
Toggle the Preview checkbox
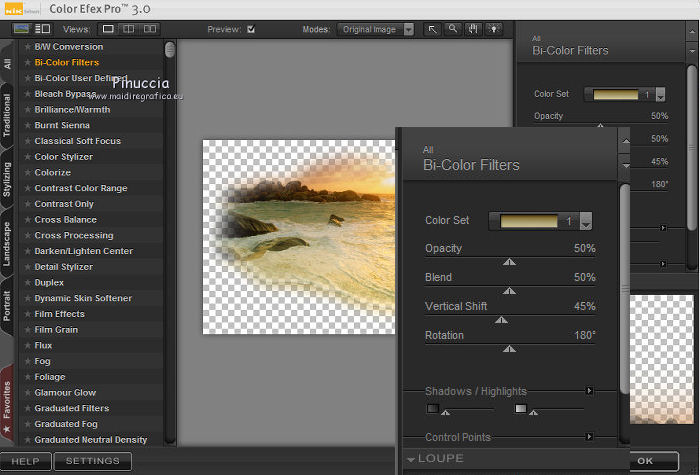coord(251,30)
